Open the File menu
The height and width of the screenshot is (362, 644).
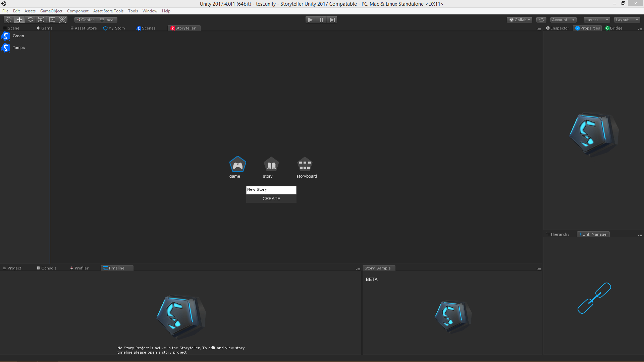[5, 11]
